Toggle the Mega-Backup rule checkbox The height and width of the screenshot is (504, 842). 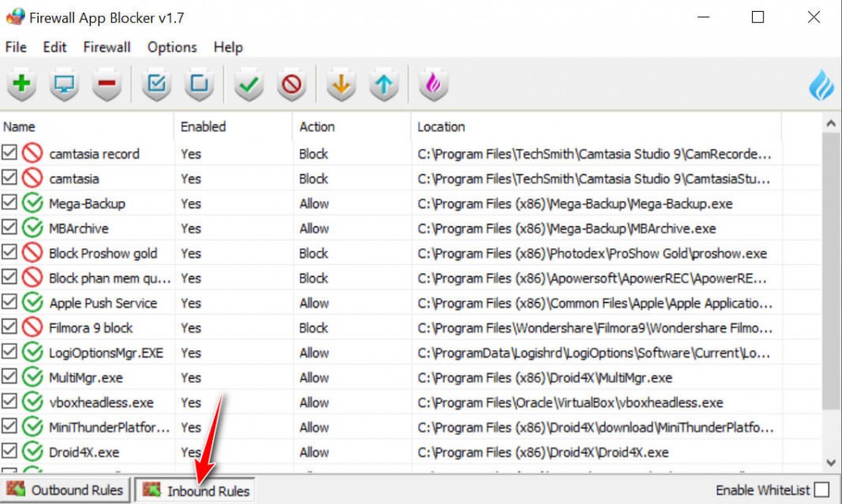click(9, 203)
